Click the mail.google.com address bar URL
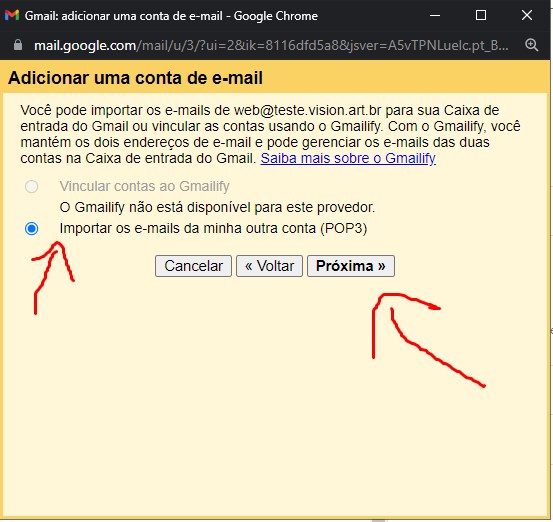Screen dimensions: 553x522 (x=271, y=45)
